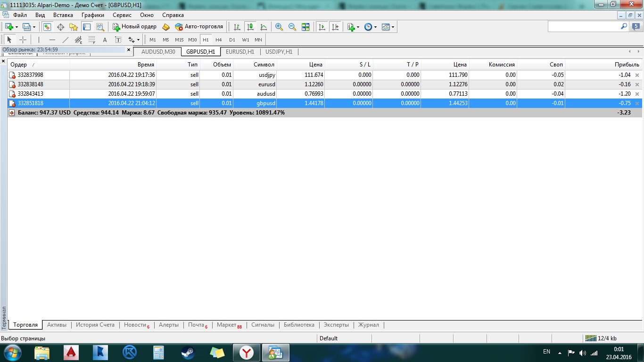Image resolution: width=644 pixels, height=362 pixels.
Task: Toggle Chart Shift icon
Action: [x=335, y=27]
